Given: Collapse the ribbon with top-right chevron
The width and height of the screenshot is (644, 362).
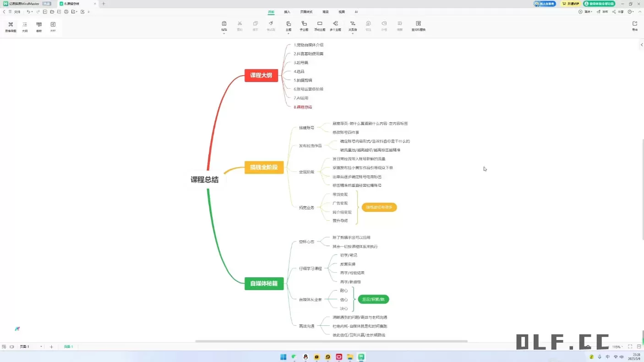Looking at the screenshot, I should coord(640,11).
